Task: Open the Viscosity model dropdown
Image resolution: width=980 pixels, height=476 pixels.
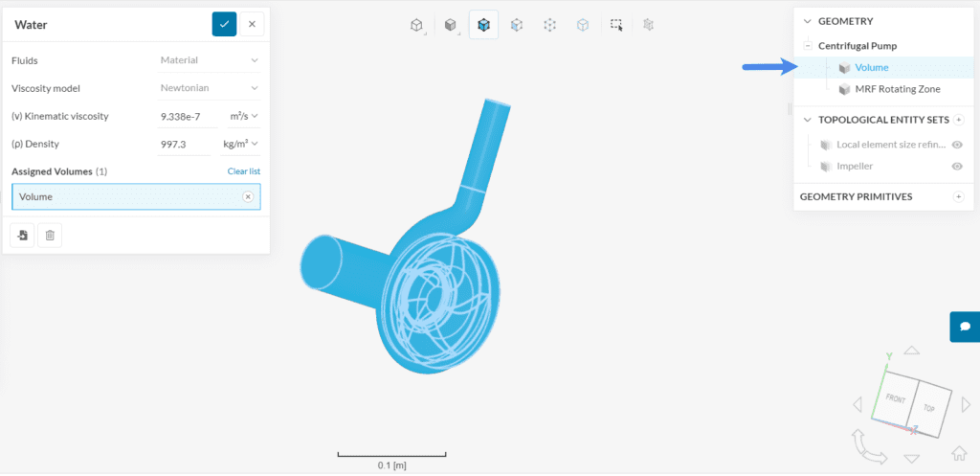Action: (208, 87)
